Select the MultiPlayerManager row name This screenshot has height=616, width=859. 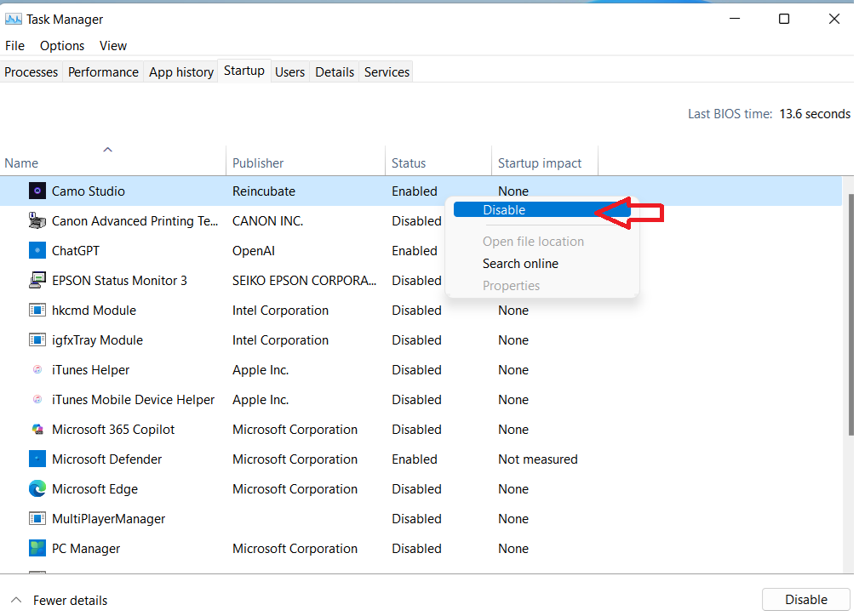point(108,518)
